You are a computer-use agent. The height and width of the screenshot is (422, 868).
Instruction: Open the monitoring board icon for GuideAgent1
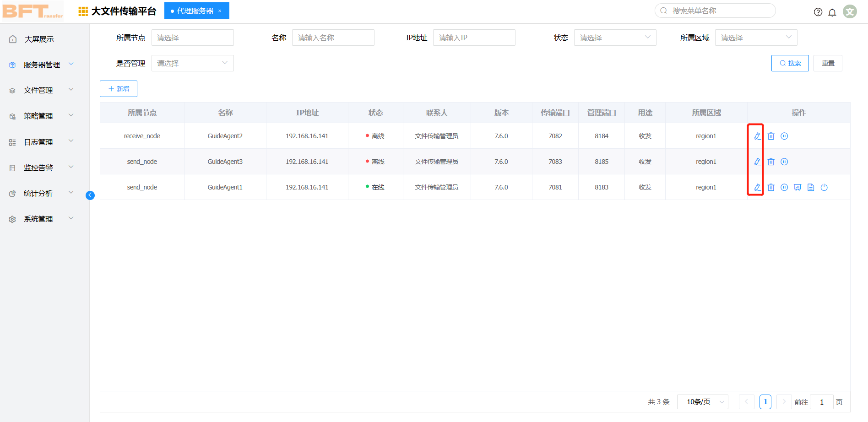coord(797,187)
